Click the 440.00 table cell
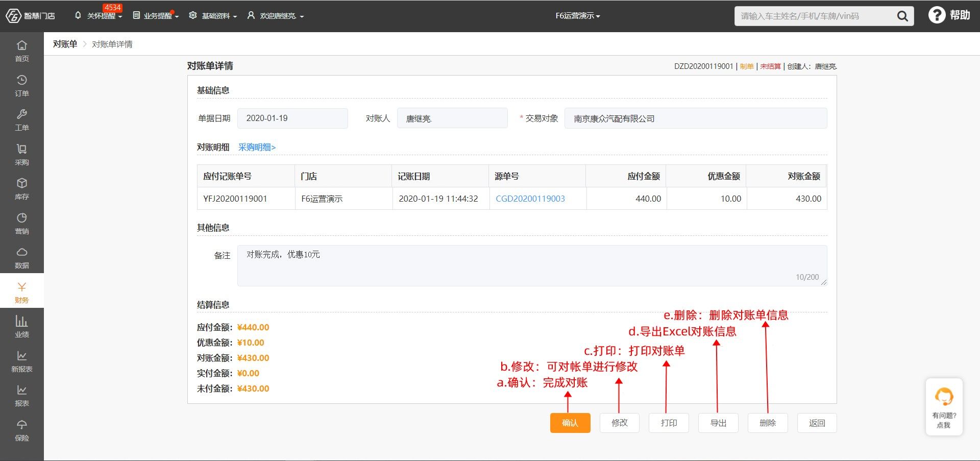The image size is (980, 461). 626,199
